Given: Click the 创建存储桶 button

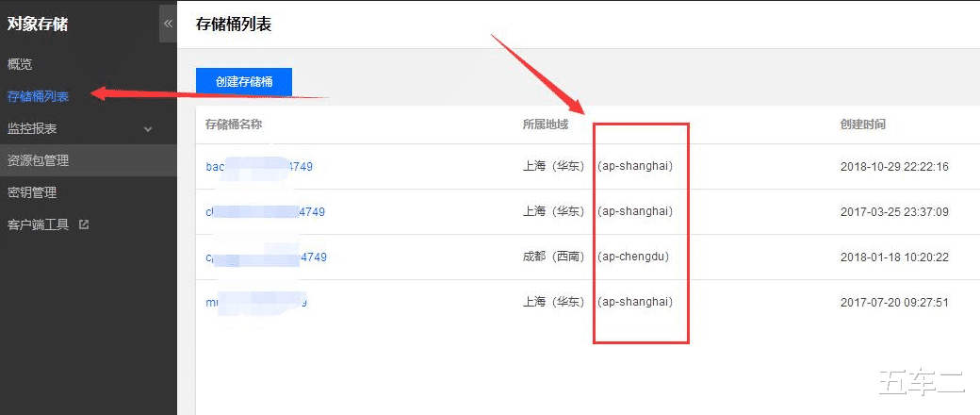Looking at the screenshot, I should (244, 81).
